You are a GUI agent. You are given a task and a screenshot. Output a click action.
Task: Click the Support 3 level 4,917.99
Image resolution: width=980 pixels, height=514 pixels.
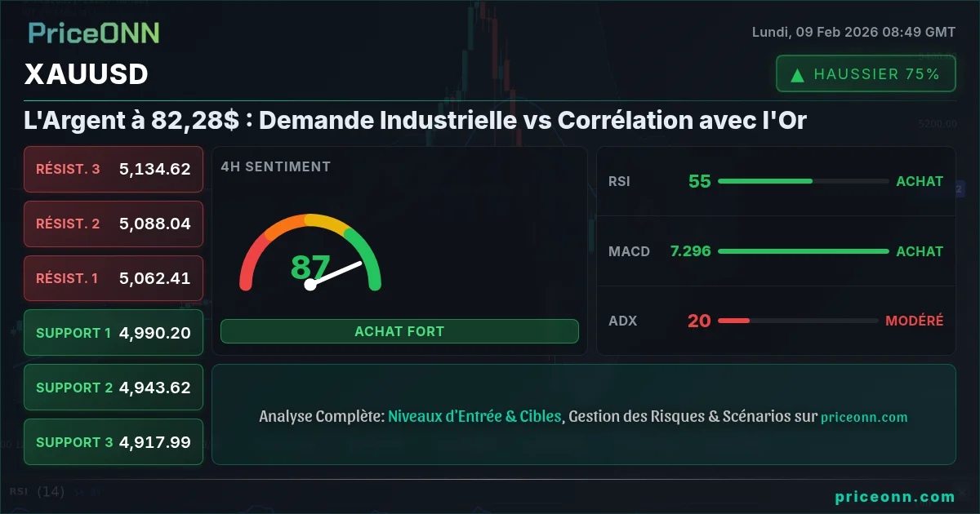point(114,441)
